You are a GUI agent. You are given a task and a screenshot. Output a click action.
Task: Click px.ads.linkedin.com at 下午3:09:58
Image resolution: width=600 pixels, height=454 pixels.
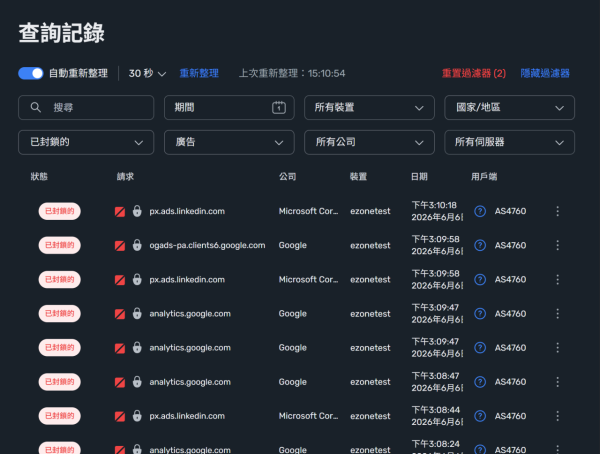tap(187, 280)
